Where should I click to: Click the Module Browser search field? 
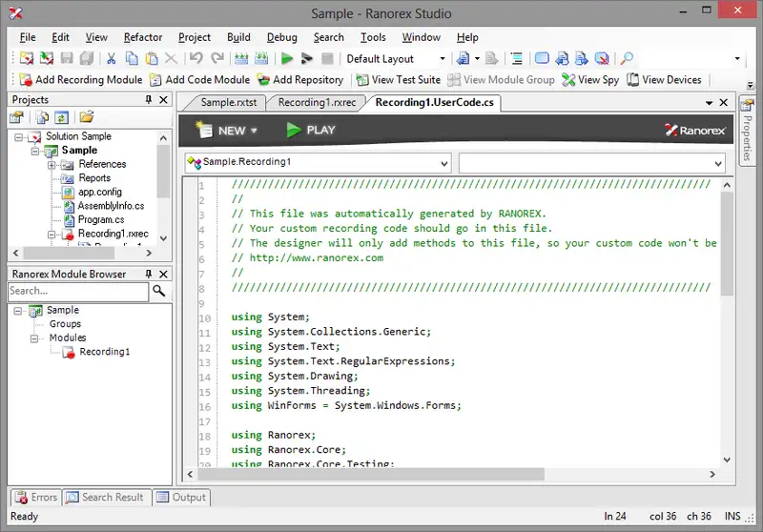[x=78, y=291]
